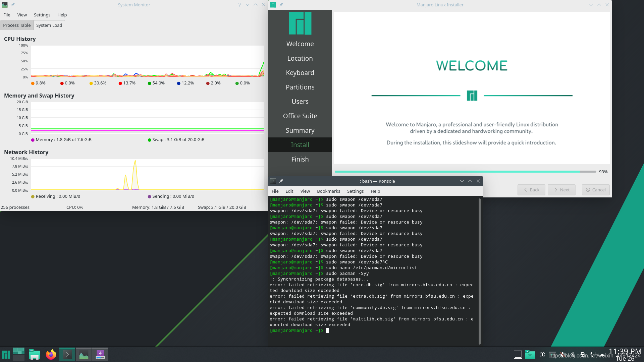Click the green Swap legend swatch
The image size is (644, 362).
pos(150,140)
